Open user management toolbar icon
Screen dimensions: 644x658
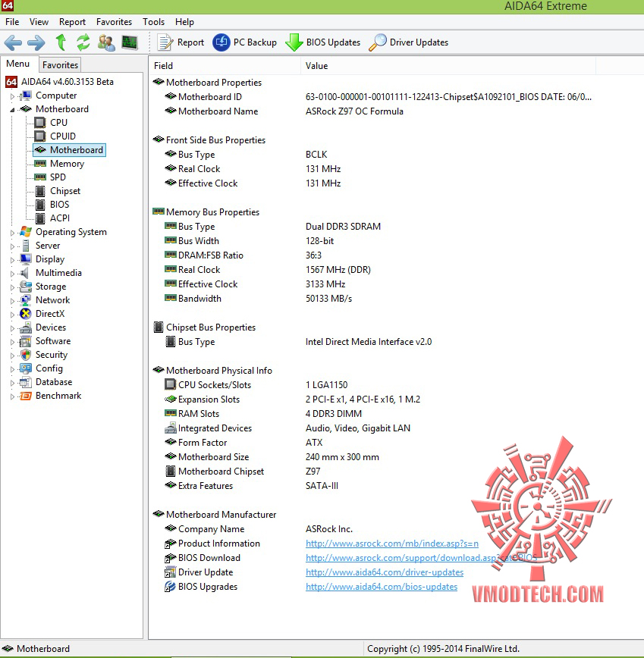[106, 42]
